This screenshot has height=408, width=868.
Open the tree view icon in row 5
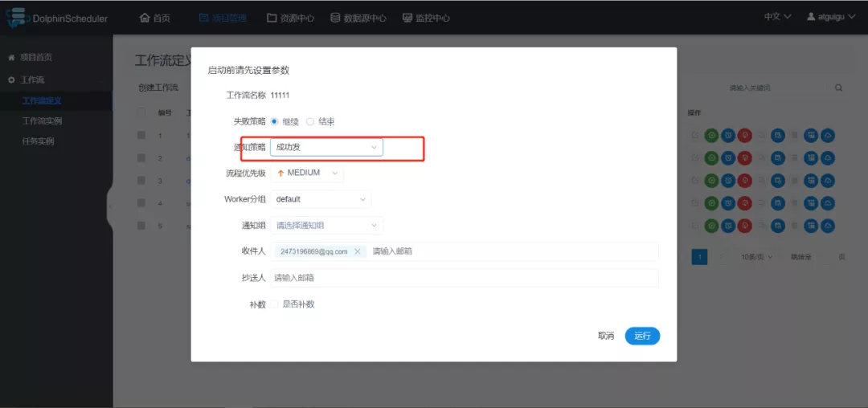811,226
